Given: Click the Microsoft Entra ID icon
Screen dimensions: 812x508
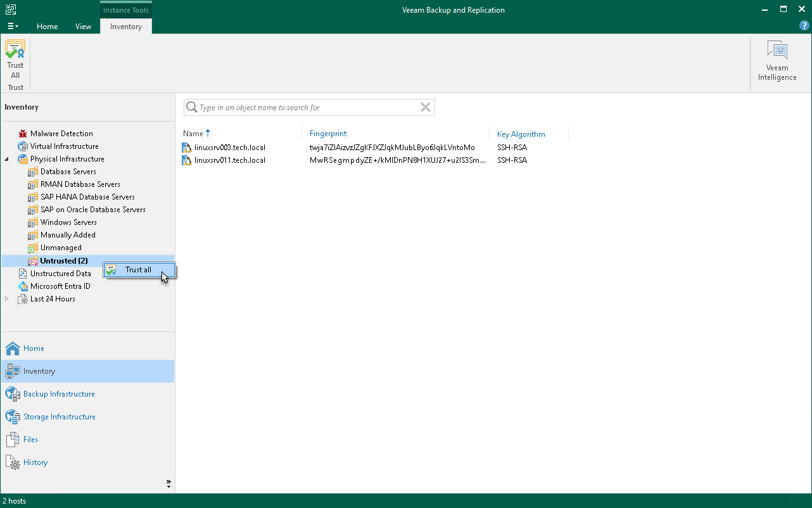Looking at the screenshot, I should pos(23,286).
